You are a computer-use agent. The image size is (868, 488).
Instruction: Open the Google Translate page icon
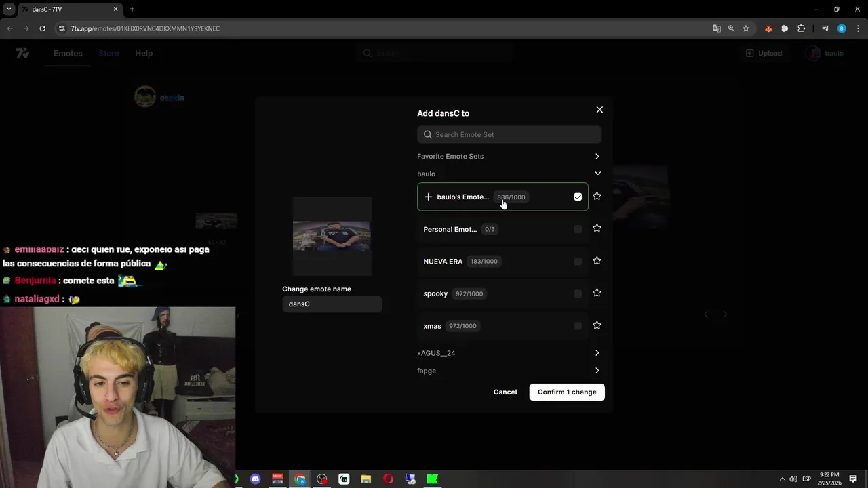(x=717, y=28)
